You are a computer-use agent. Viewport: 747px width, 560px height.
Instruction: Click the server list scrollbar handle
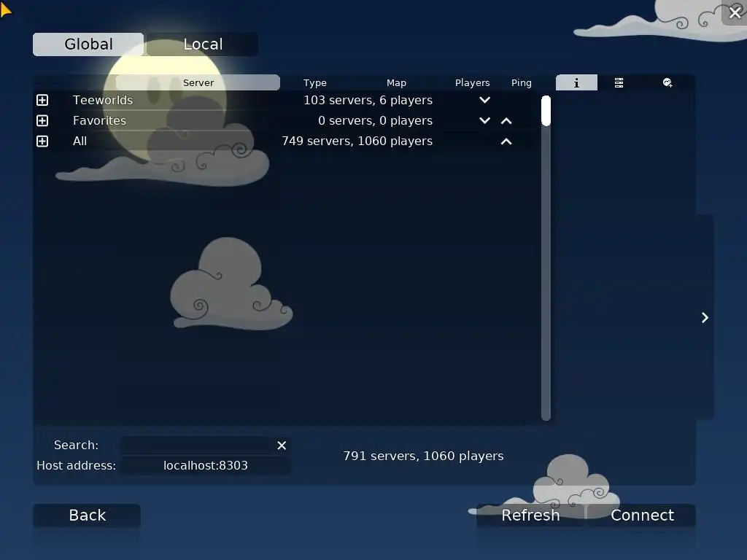coord(546,111)
